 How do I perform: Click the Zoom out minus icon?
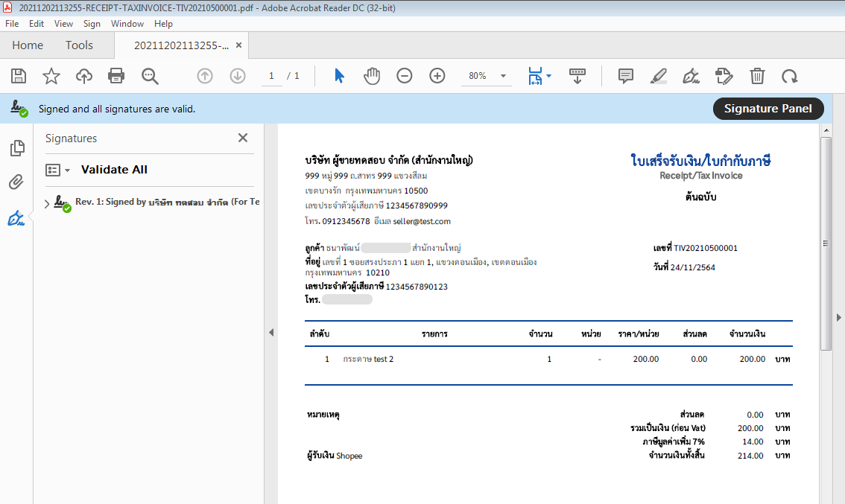tap(405, 76)
